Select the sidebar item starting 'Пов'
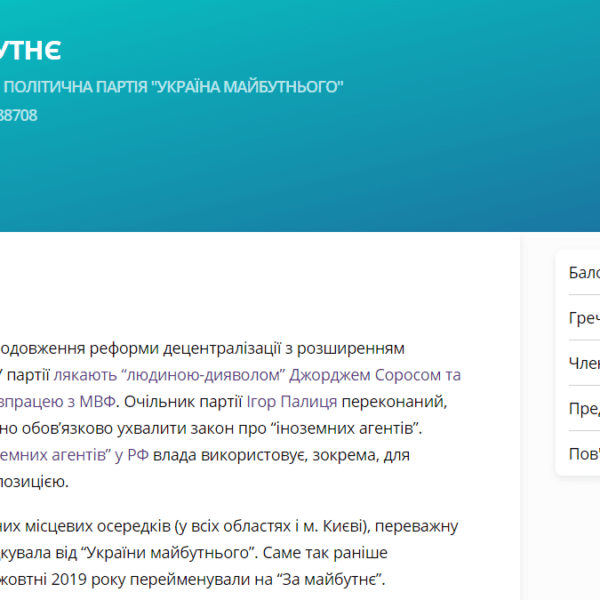600x600 pixels. point(584,454)
